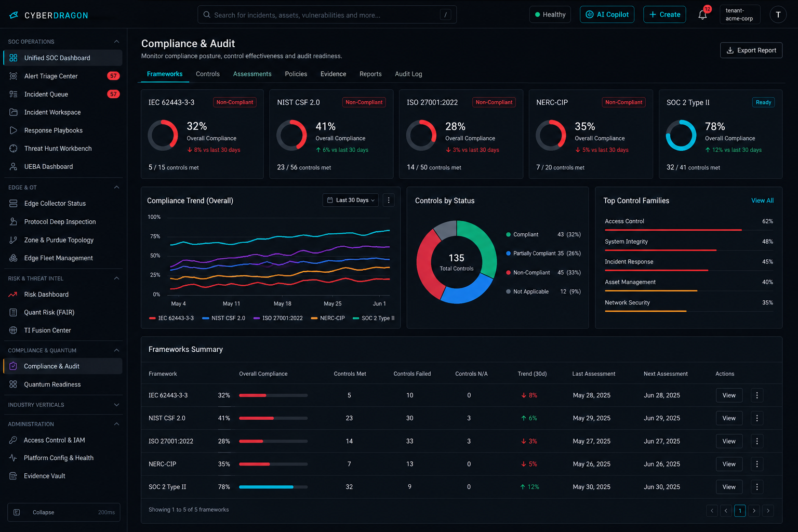Click the CyberDragon logo
The image size is (798, 532).
[49, 15]
